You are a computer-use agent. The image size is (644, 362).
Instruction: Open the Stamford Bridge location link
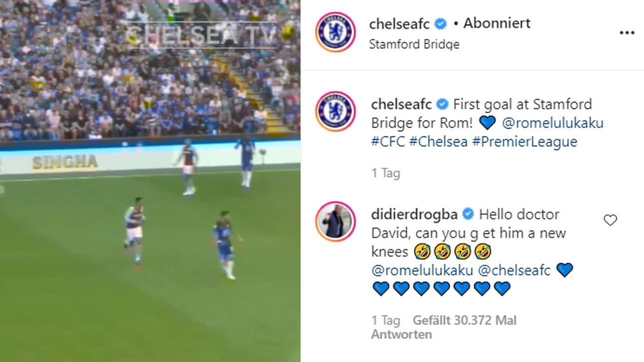pos(414,44)
